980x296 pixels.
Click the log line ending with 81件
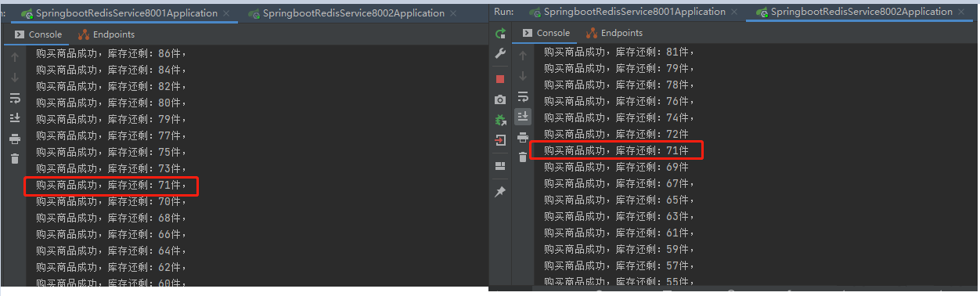[619, 52]
